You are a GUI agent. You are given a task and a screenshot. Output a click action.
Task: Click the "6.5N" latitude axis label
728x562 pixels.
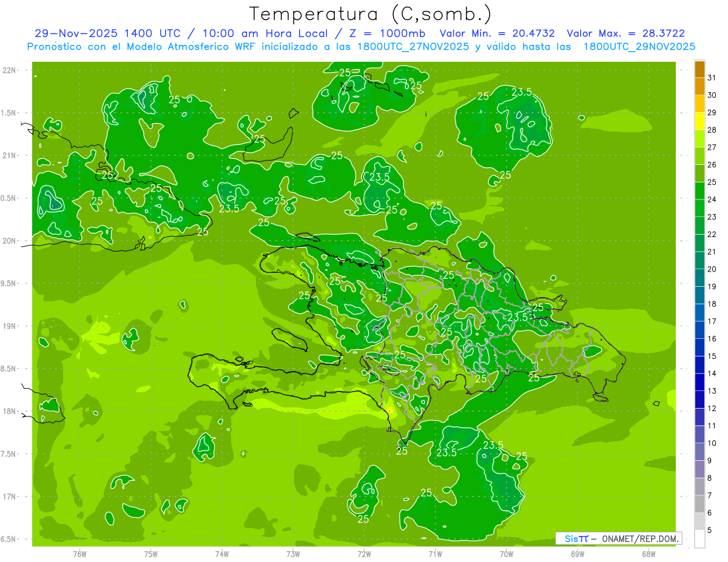click(9, 539)
